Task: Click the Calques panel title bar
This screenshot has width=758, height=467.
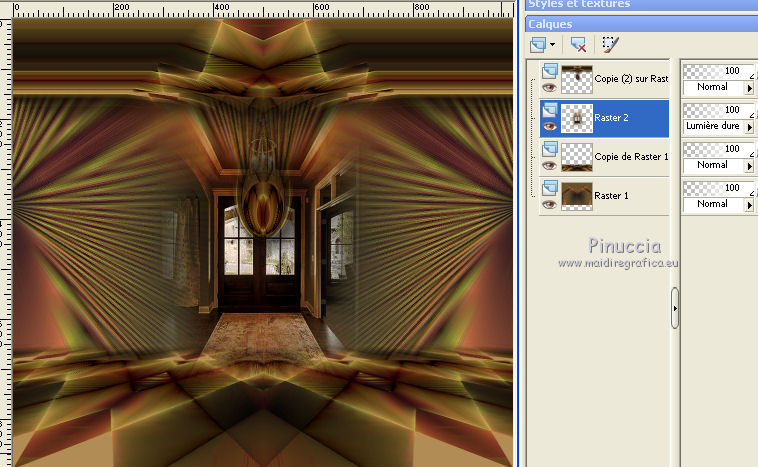Action: [x=641, y=24]
